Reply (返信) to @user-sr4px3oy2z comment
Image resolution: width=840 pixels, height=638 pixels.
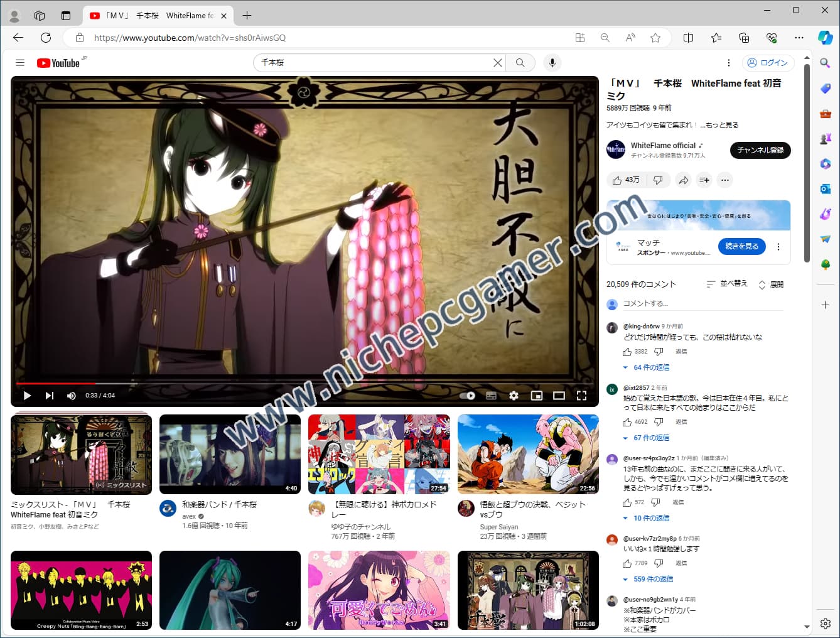click(x=678, y=502)
